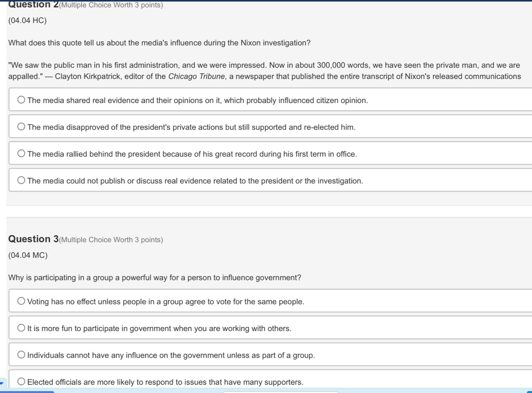Open the small blue dropdown arrow at bottom-left

point(2,383)
